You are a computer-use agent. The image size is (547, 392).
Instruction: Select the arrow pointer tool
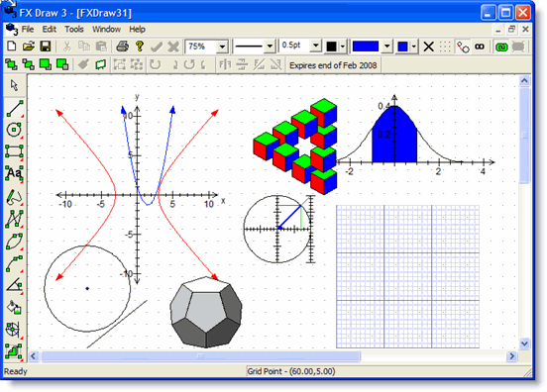coord(14,85)
